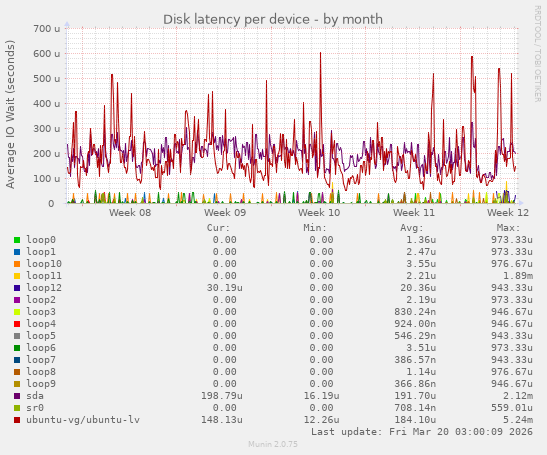Click the loop8 brown legend swatch
The width and height of the screenshot is (547, 455).
pos(17,372)
